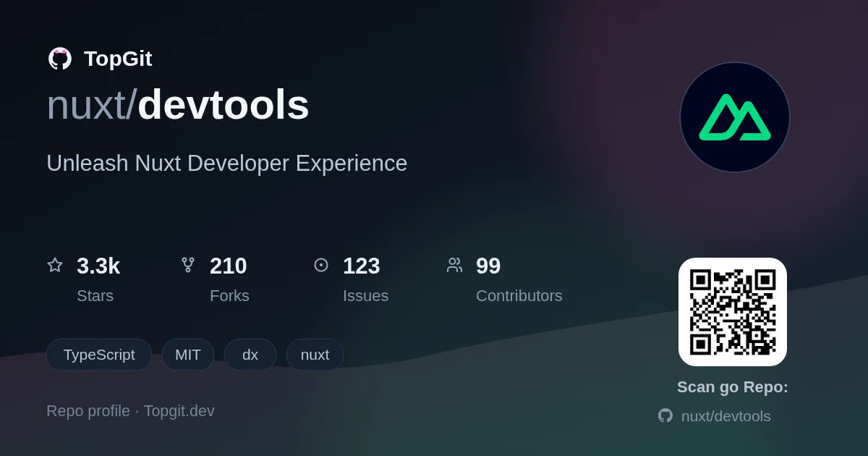Click the star icon beside 3.3k

[55, 265]
